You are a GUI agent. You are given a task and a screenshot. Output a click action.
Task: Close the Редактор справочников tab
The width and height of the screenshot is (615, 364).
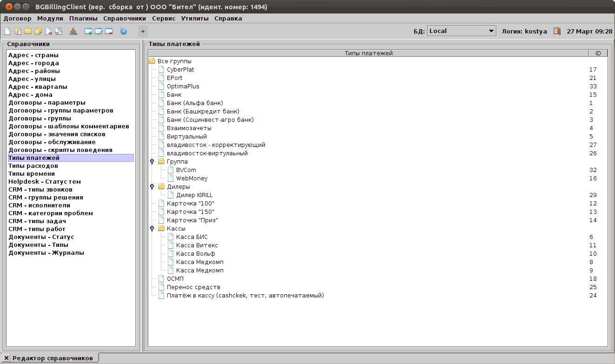(x=7, y=358)
